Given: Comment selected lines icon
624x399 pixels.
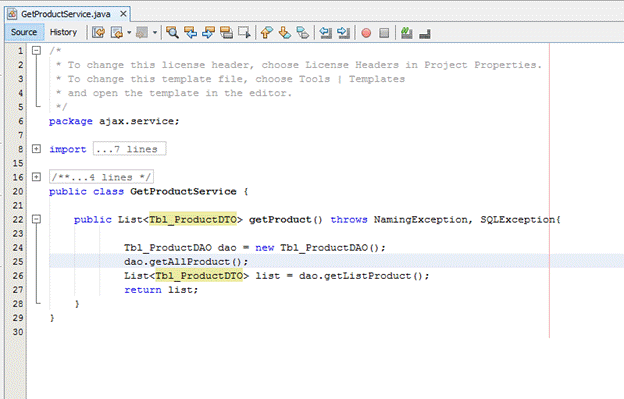Looking at the screenshot, I should (407, 33).
